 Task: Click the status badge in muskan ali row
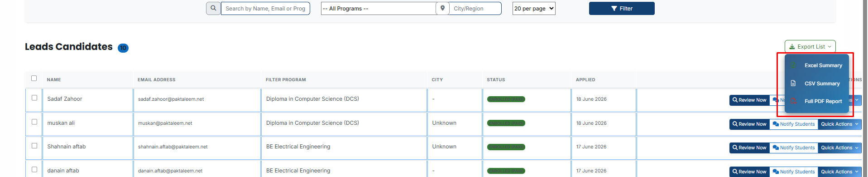tap(506, 123)
